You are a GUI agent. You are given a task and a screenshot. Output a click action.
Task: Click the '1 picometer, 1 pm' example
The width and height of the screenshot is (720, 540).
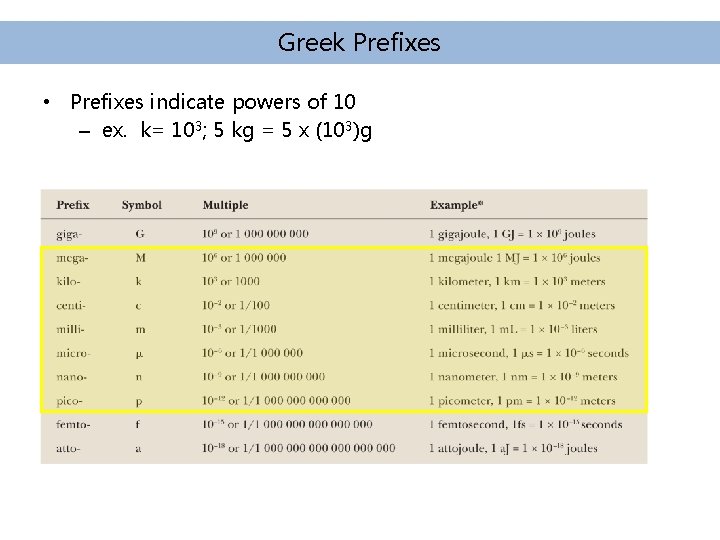pyautogui.click(x=523, y=401)
